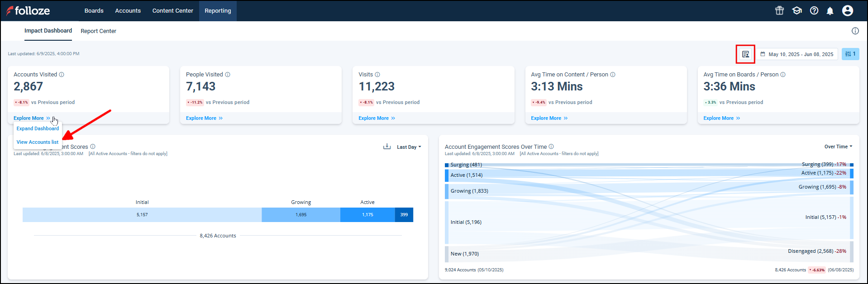The width and height of the screenshot is (868, 284).
Task: Open the Last Day dropdown
Action: tap(409, 147)
